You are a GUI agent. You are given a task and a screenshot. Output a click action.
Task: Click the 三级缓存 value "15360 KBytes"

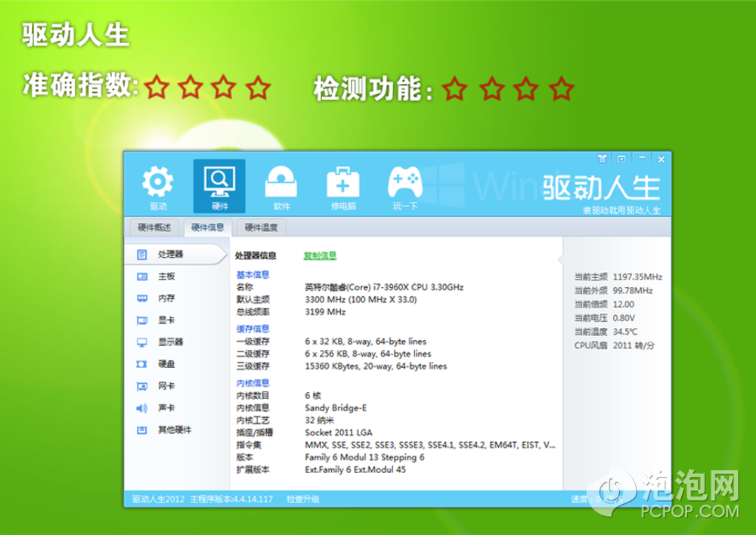coord(332,366)
